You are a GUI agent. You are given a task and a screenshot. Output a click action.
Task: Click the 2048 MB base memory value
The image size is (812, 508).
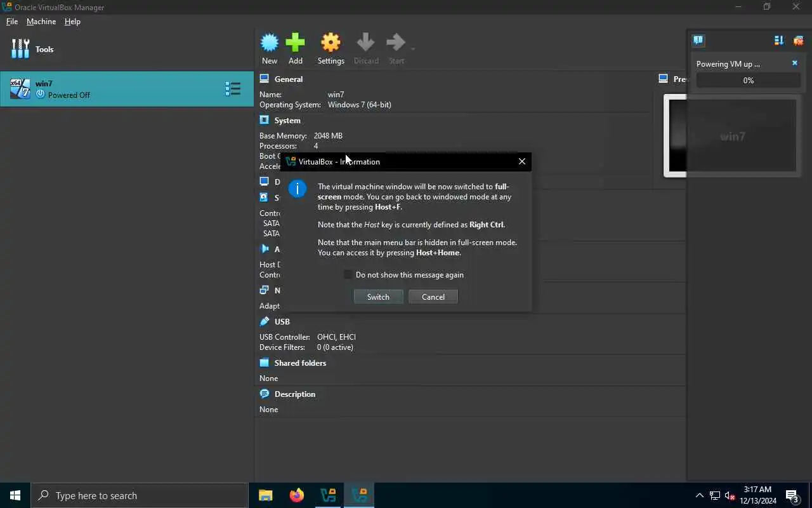pos(328,135)
